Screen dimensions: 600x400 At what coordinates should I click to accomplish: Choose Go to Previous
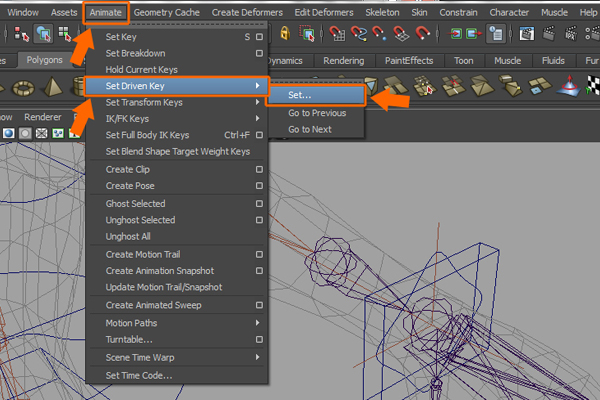coord(317,113)
